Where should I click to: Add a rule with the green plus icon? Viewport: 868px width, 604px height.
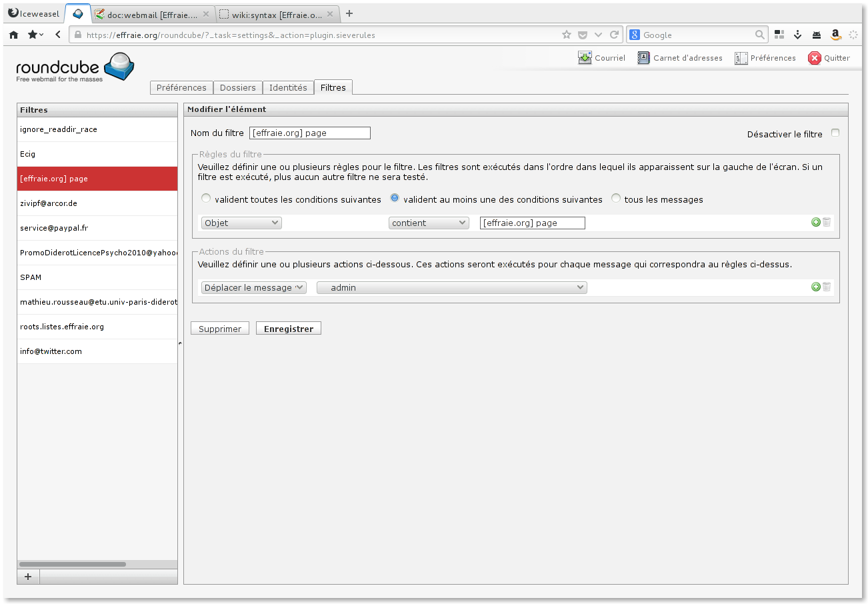pyautogui.click(x=815, y=223)
